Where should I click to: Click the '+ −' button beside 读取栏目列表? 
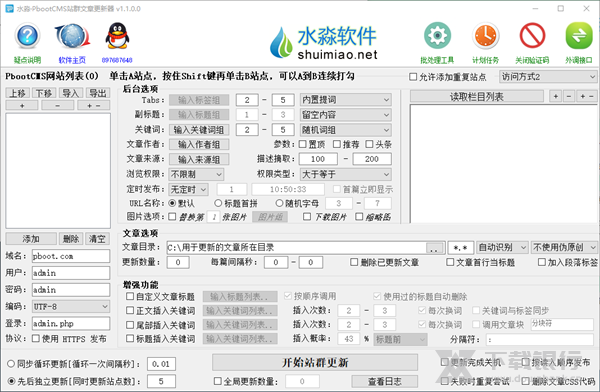pyautogui.click(x=587, y=96)
